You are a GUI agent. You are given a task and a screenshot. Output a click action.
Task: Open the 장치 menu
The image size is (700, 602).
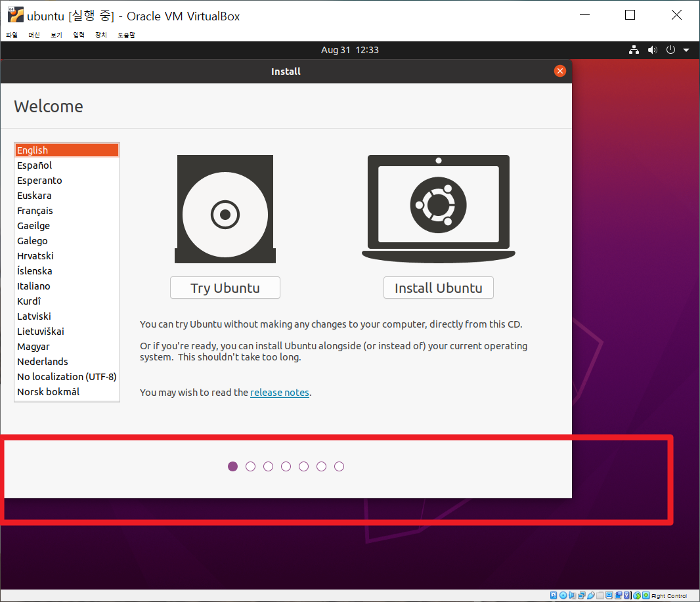coord(101,35)
